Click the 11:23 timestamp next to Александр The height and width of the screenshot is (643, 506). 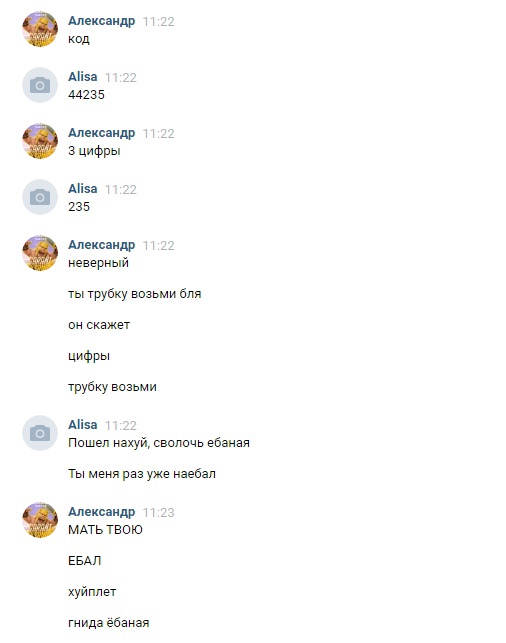coord(159,512)
